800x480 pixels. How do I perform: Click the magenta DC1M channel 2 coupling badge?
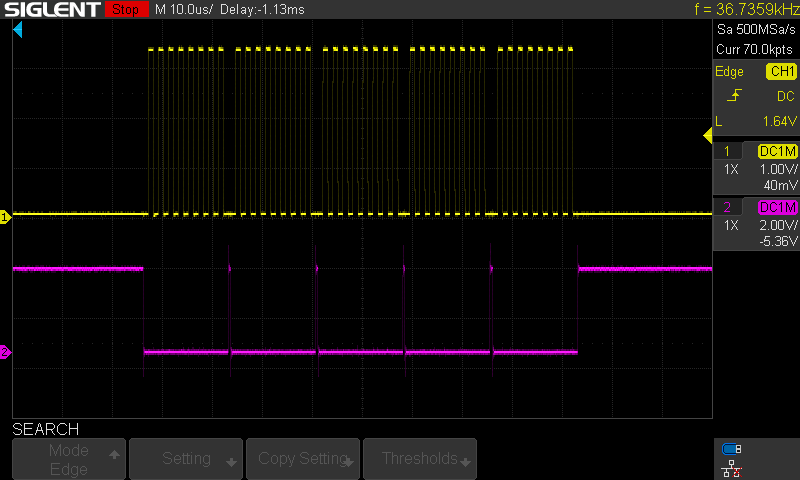pyautogui.click(x=778, y=207)
